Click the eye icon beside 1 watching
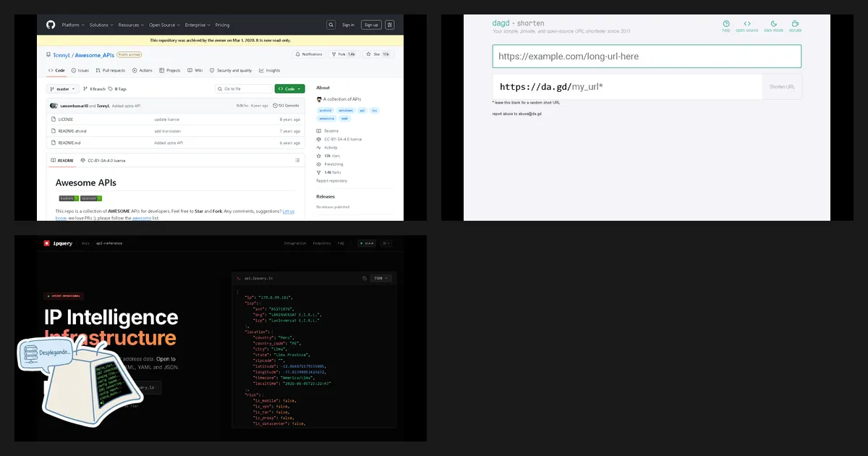The height and width of the screenshot is (456, 868). (x=319, y=164)
